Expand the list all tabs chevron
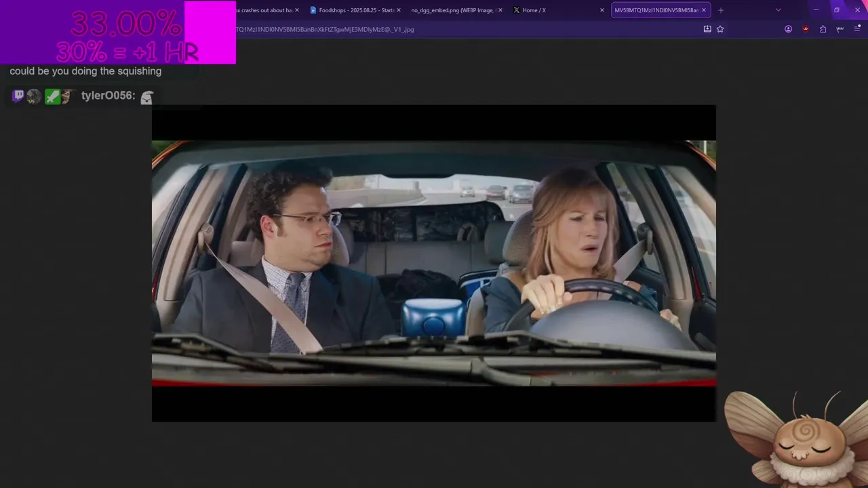Viewport: 868px width, 488px height. click(x=778, y=10)
